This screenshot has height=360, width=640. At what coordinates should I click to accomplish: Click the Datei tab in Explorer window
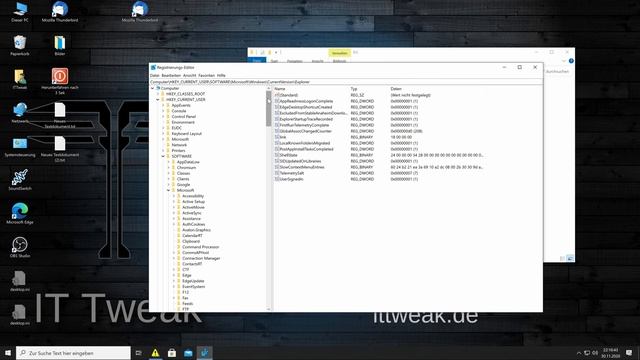[257, 61]
